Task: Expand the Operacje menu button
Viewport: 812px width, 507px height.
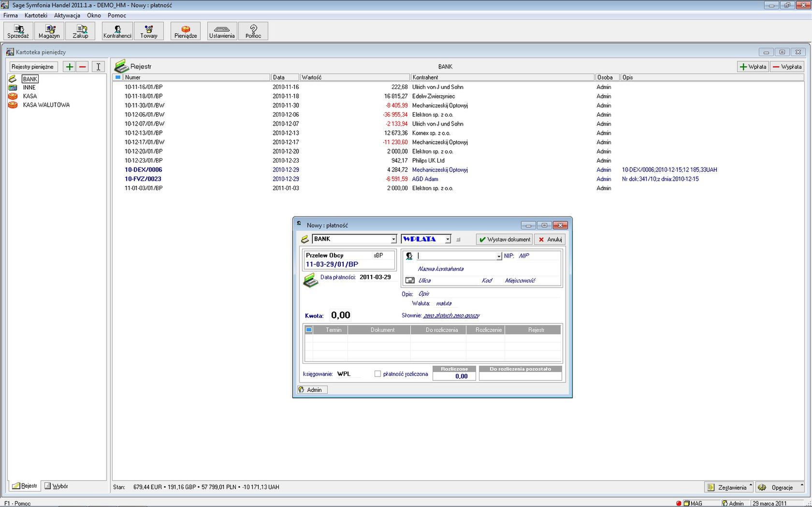Action: [779, 487]
